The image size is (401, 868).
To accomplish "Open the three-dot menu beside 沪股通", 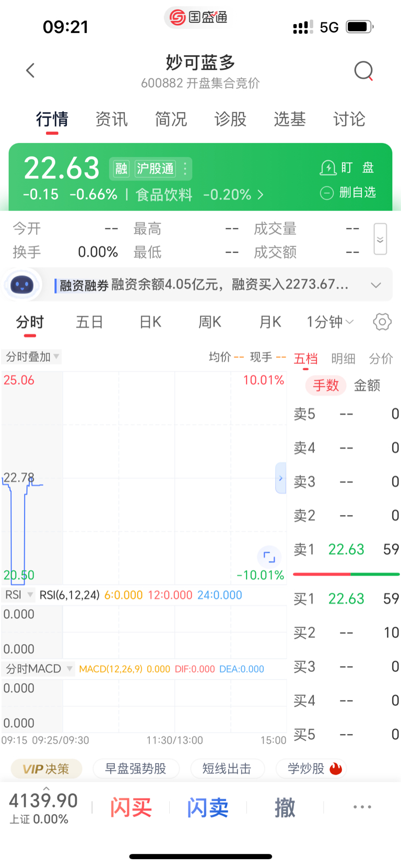I will click(x=185, y=169).
